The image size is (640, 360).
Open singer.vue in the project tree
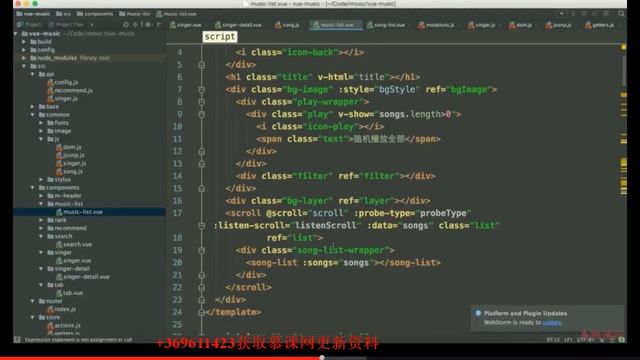[73, 260]
